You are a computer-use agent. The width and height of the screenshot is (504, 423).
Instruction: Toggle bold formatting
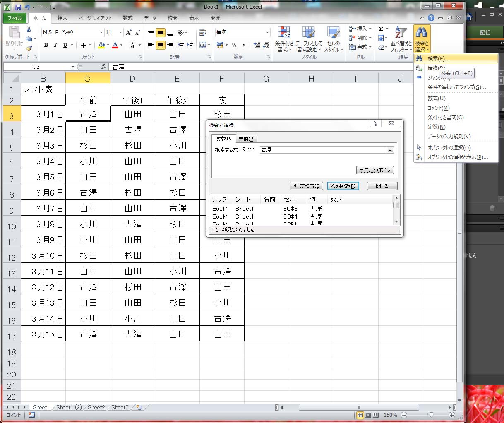pos(46,45)
